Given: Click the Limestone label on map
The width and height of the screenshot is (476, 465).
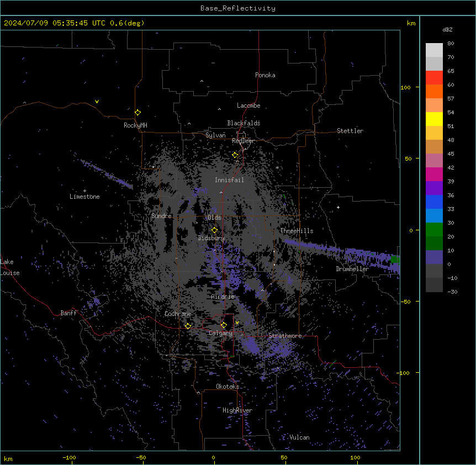Looking at the screenshot, I should click(x=84, y=197).
